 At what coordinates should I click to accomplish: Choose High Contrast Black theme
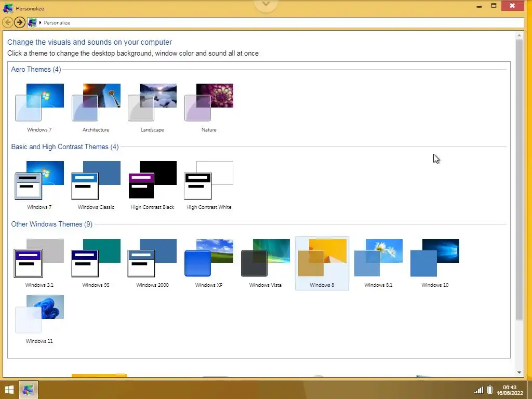pyautogui.click(x=152, y=185)
